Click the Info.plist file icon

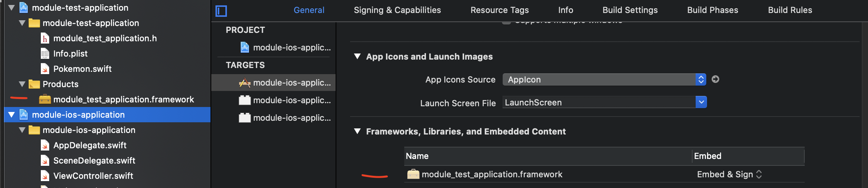[x=45, y=53]
